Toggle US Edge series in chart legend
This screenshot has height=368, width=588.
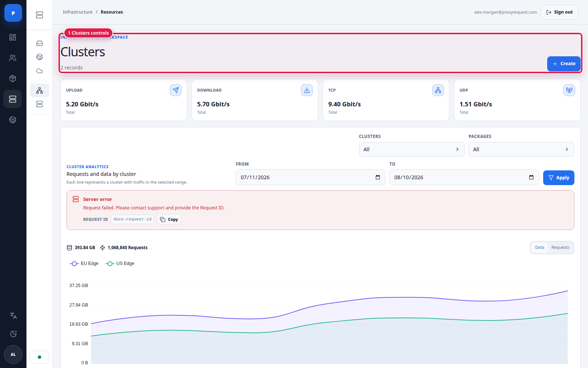(120, 263)
